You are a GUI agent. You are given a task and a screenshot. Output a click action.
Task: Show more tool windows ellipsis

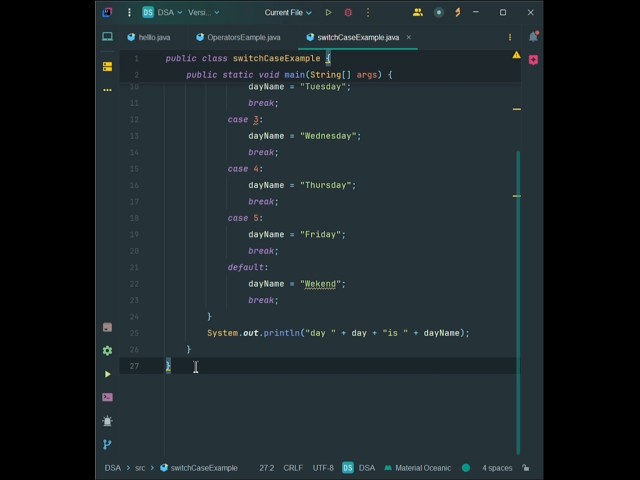(x=107, y=90)
